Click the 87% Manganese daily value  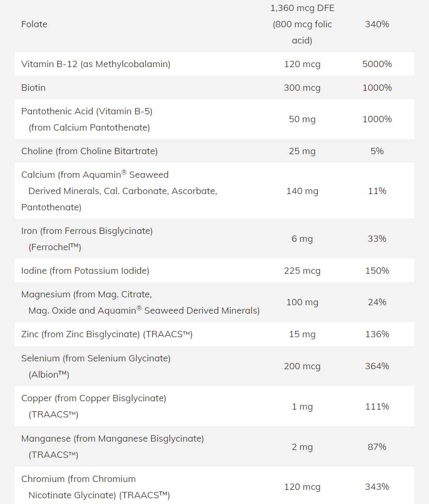tap(377, 447)
